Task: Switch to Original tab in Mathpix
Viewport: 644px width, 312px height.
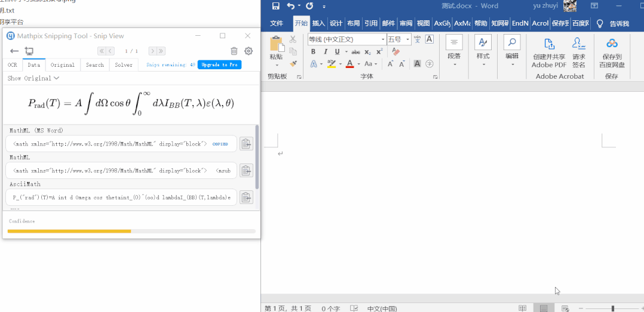Action: point(62,65)
